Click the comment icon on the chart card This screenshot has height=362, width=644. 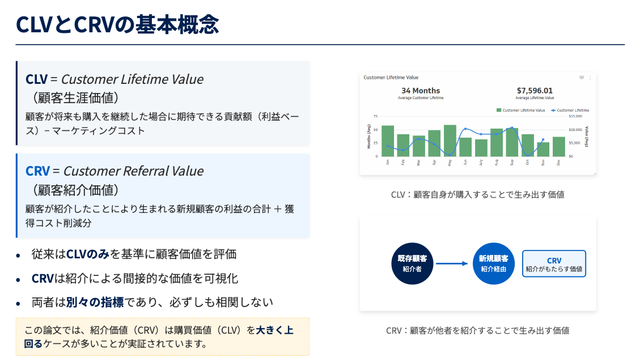point(582,78)
